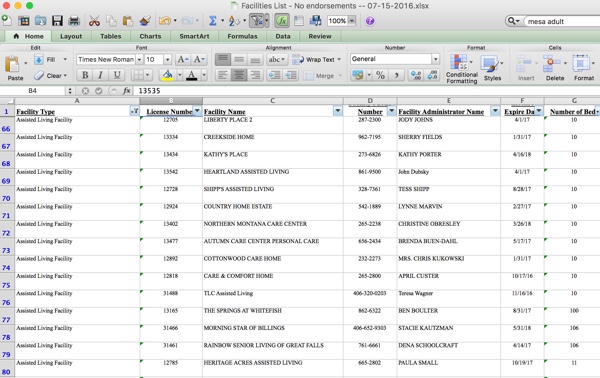Cut selection with the scissors icon
This screenshot has width=600, height=378.
[x=94, y=21]
